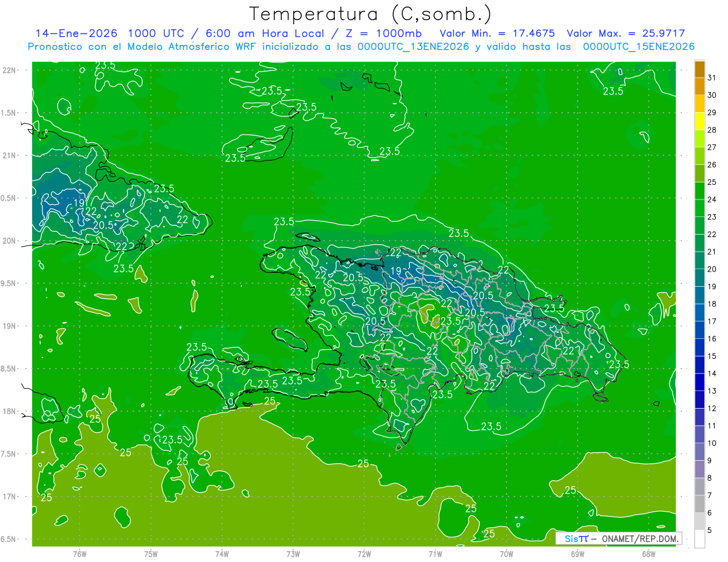728x562 pixels.
Task: Click the 'Valor Max. = 25.9717' value
Action: click(x=625, y=33)
